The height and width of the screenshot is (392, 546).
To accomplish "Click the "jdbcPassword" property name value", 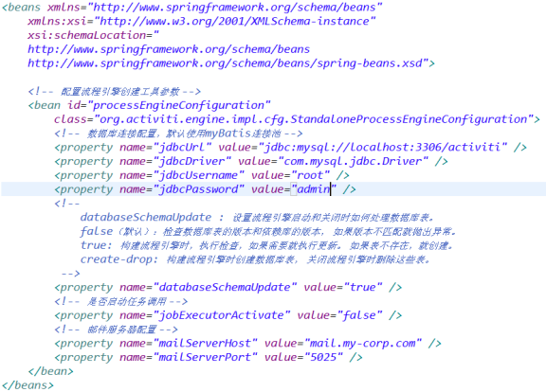I will 198,189.
